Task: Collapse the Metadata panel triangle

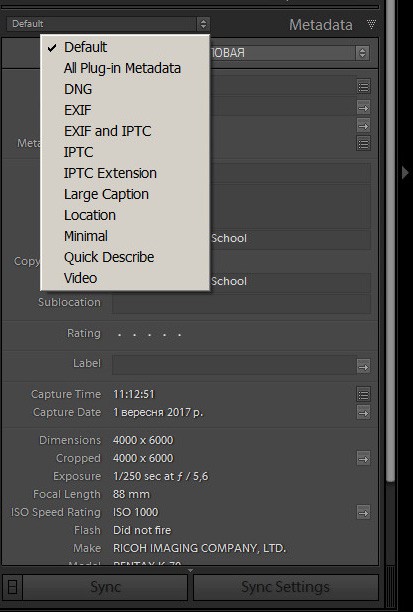Action: 371,25
